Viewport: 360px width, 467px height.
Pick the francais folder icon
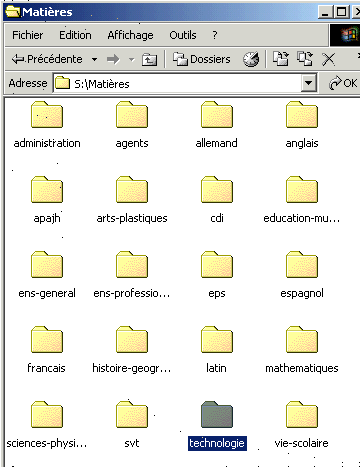pos(47,340)
